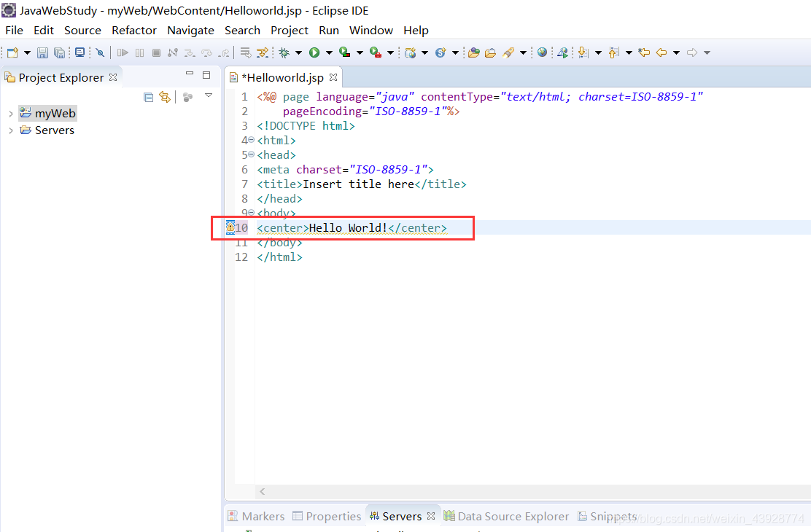Click the grayed Step Into icon

(x=190, y=52)
